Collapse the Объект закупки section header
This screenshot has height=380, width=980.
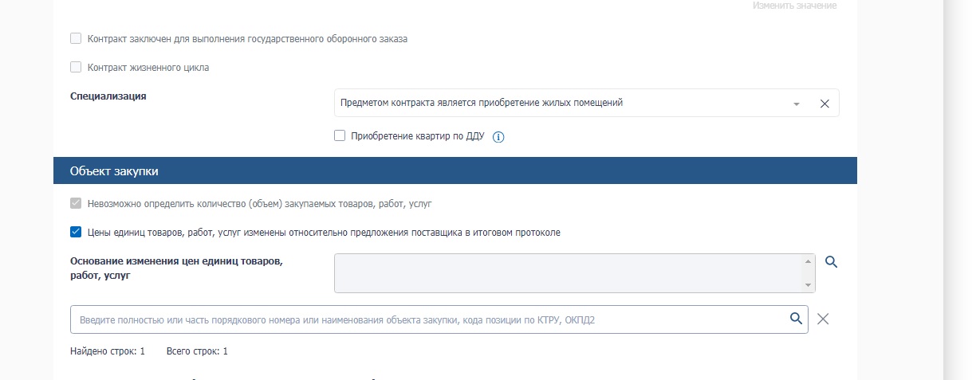point(455,170)
